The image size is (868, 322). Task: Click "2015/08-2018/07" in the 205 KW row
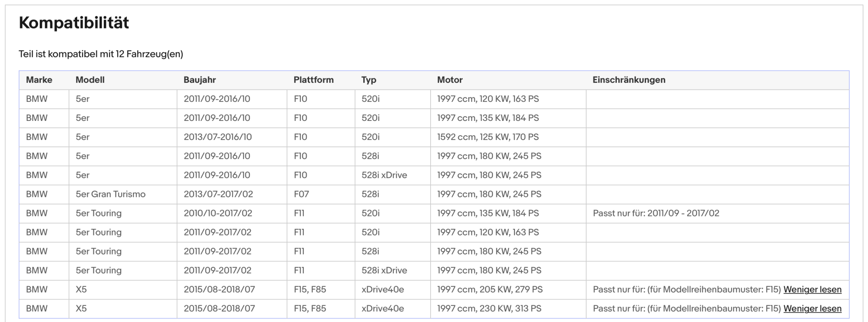[219, 290]
